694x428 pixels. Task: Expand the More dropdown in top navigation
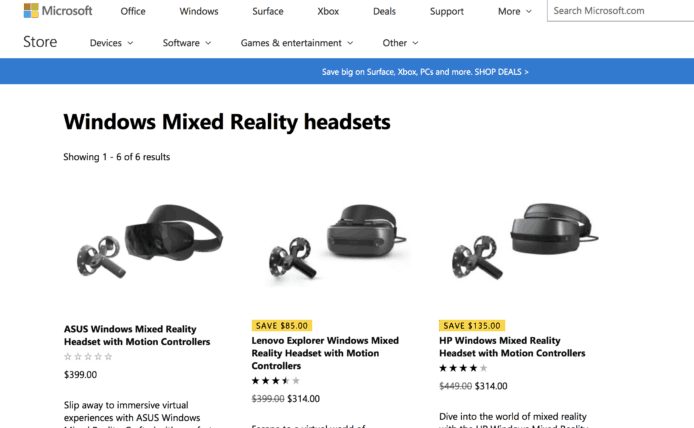[x=515, y=12]
